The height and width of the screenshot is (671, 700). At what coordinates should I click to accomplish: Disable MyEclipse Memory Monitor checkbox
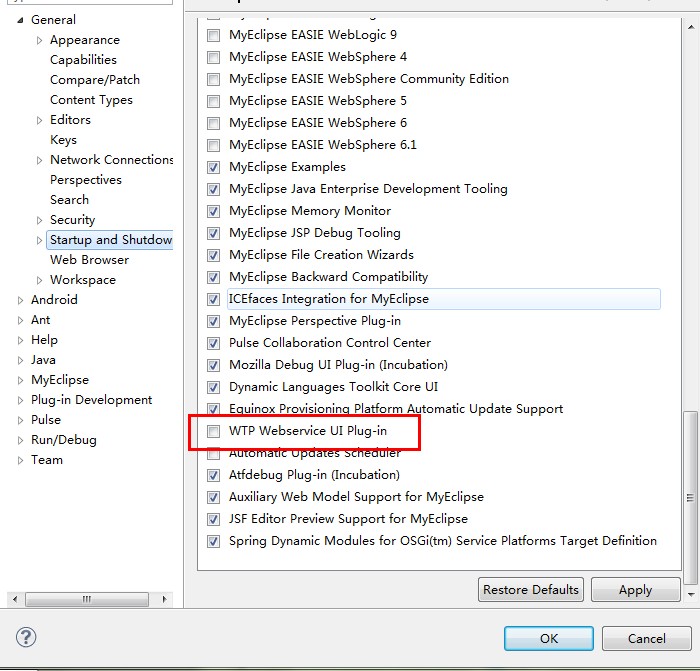click(x=213, y=211)
